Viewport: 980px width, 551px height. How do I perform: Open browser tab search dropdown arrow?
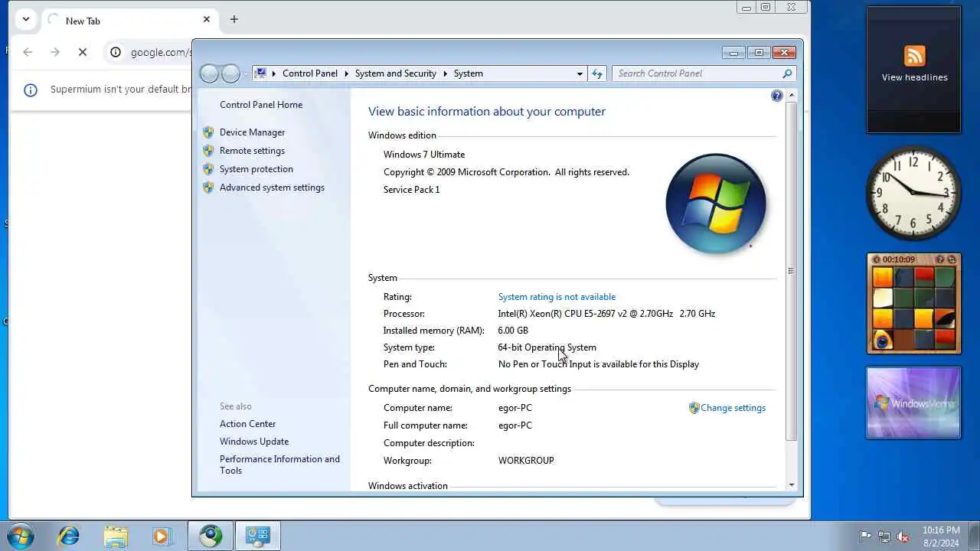(26, 20)
